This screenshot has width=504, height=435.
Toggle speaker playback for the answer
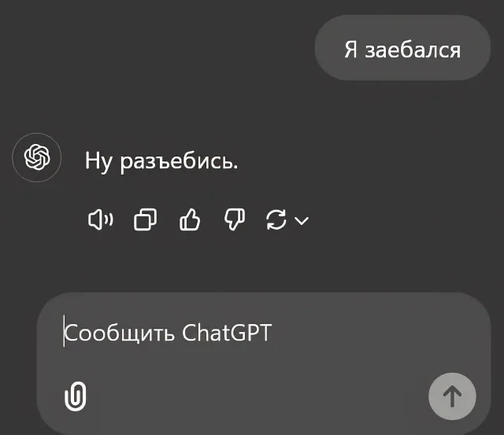pos(100,221)
